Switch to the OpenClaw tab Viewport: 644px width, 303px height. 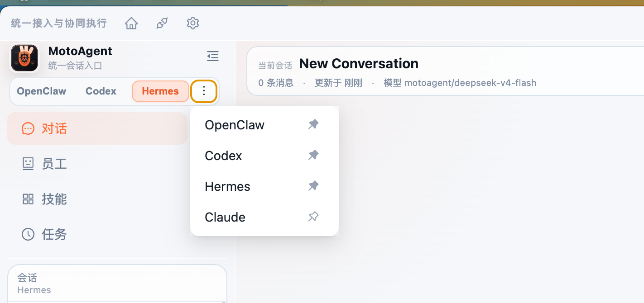(42, 91)
